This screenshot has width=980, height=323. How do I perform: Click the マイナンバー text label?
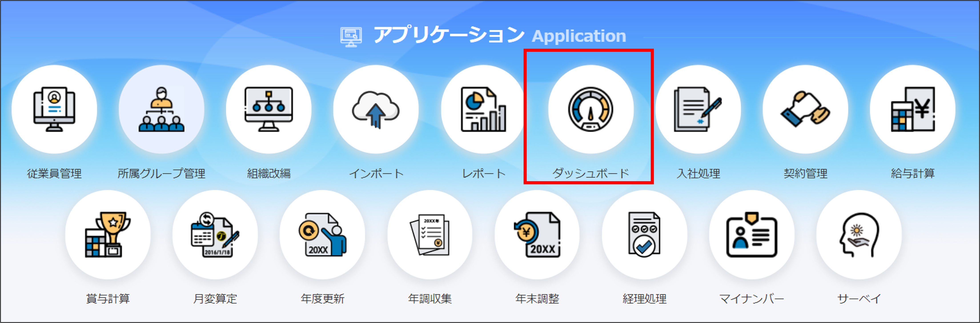point(751,299)
